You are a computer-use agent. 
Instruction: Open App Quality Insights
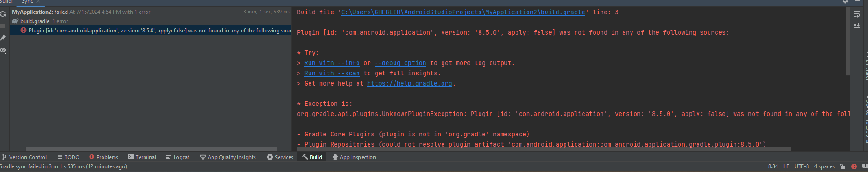point(228,157)
